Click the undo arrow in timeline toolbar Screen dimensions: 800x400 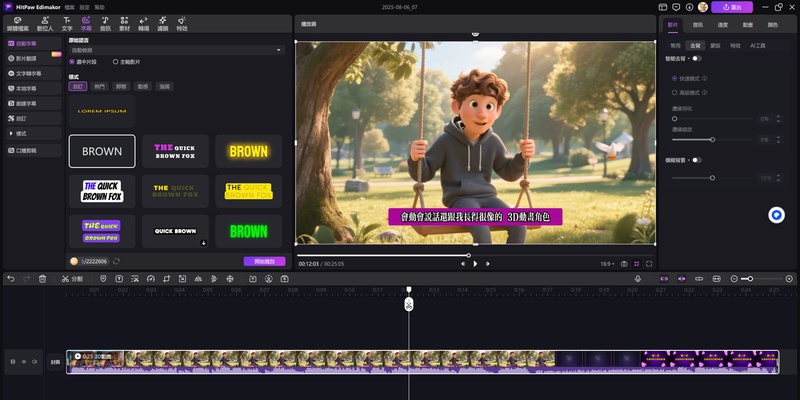tap(11, 279)
